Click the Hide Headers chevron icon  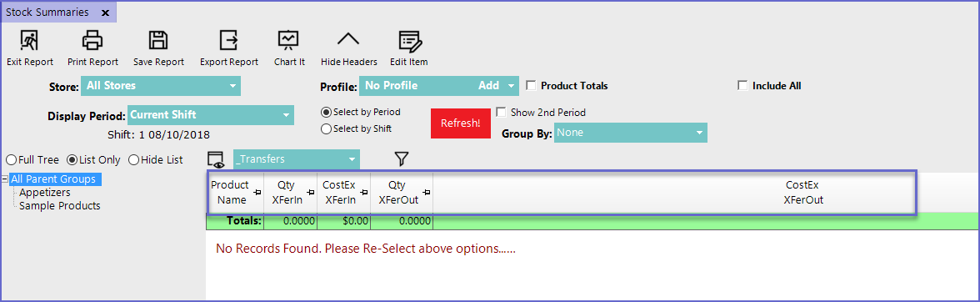click(x=348, y=38)
